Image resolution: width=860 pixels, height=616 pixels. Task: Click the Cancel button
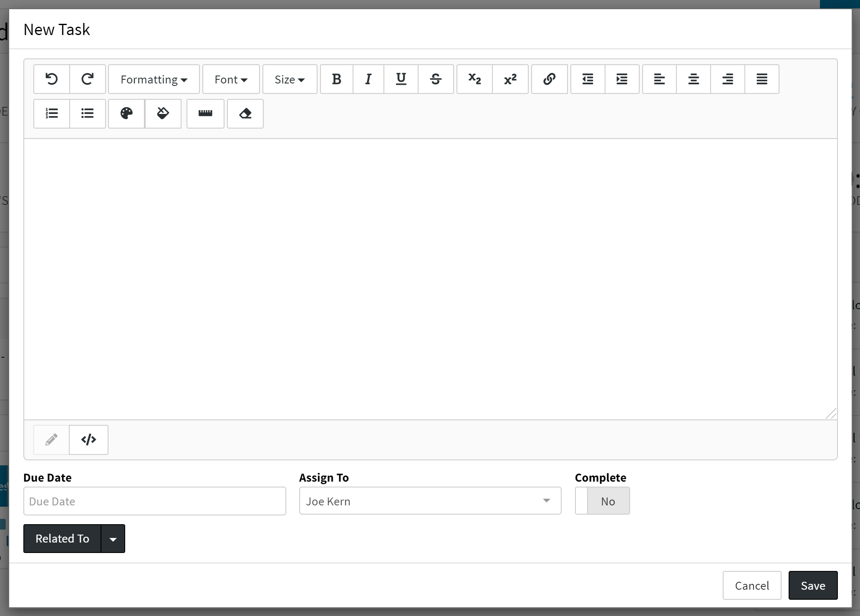coord(752,586)
